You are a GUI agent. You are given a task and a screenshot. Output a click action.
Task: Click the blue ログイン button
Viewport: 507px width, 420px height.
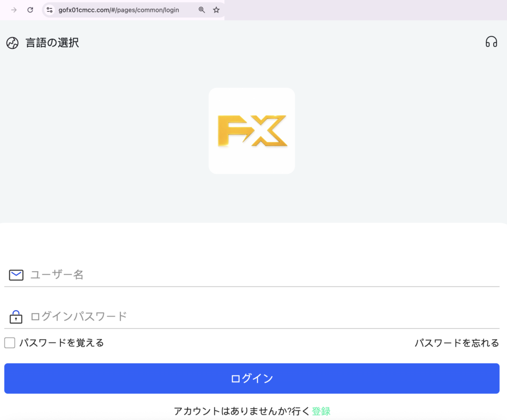tap(252, 378)
